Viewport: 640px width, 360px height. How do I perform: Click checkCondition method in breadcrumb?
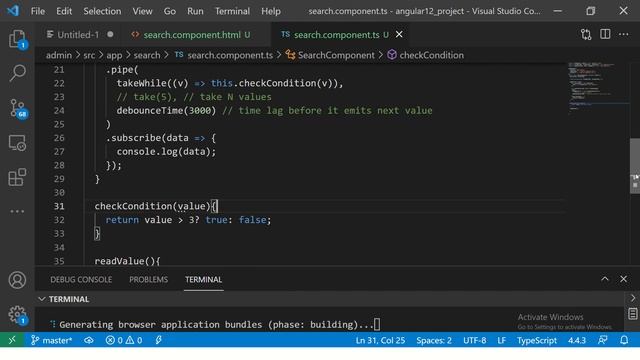(426, 55)
